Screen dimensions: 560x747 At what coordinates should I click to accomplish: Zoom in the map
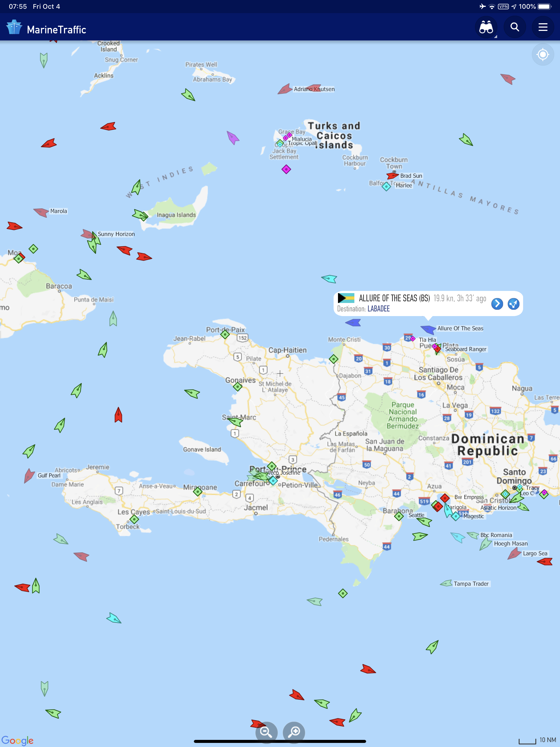294,732
